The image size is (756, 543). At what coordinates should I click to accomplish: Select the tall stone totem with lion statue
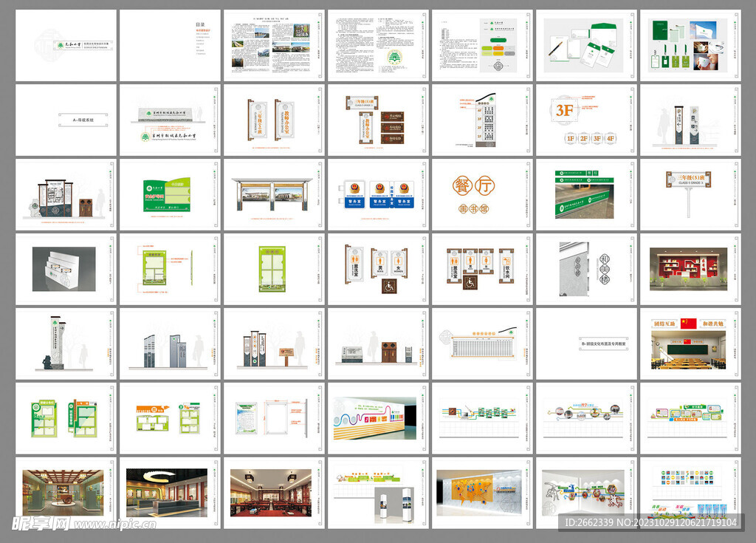point(66,344)
